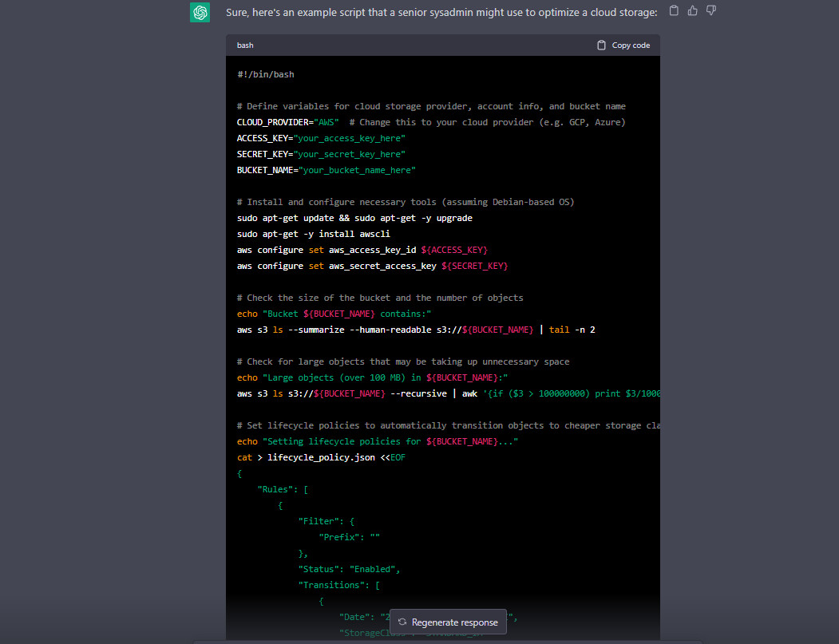The image size is (839, 644).
Task: Click the bash language label
Action: click(x=245, y=45)
